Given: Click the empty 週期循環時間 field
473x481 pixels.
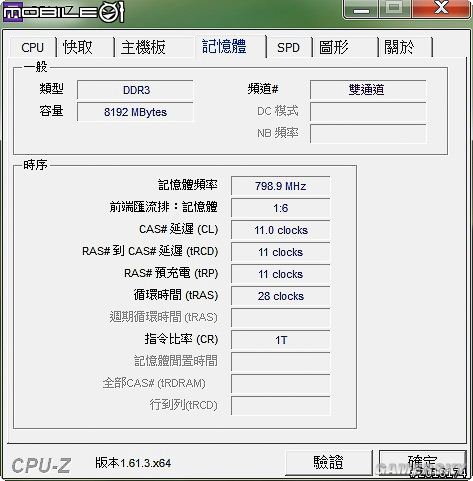Looking at the screenshot, I should pos(281,318).
